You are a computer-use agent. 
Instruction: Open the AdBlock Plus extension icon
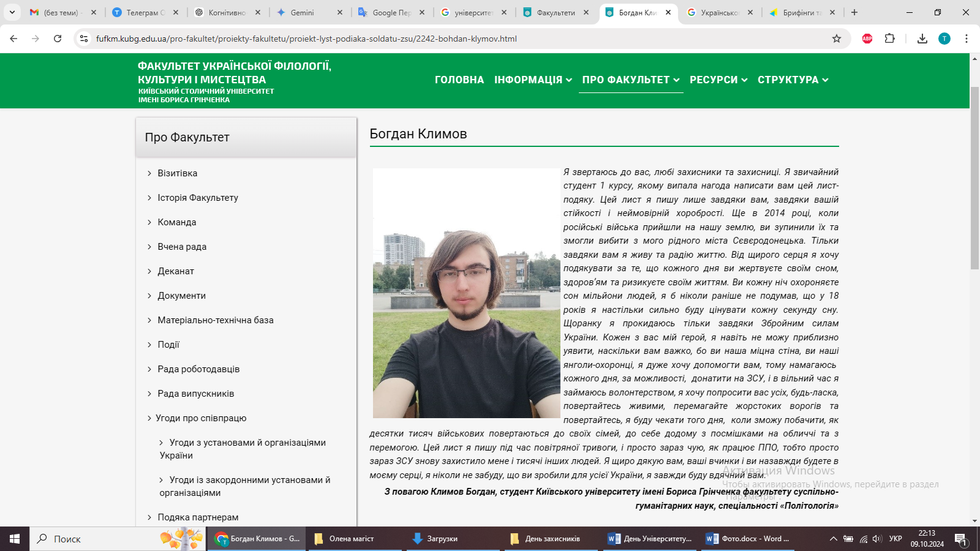867,39
